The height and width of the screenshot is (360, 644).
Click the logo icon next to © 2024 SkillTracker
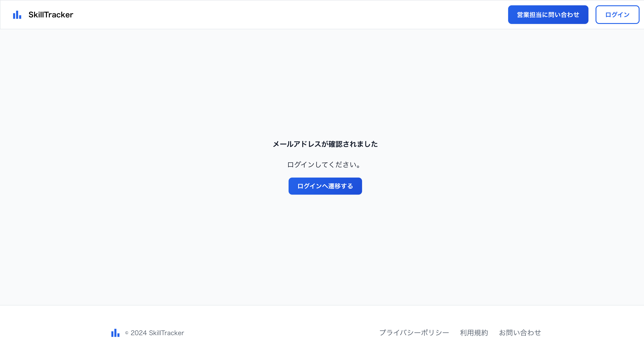click(x=115, y=333)
